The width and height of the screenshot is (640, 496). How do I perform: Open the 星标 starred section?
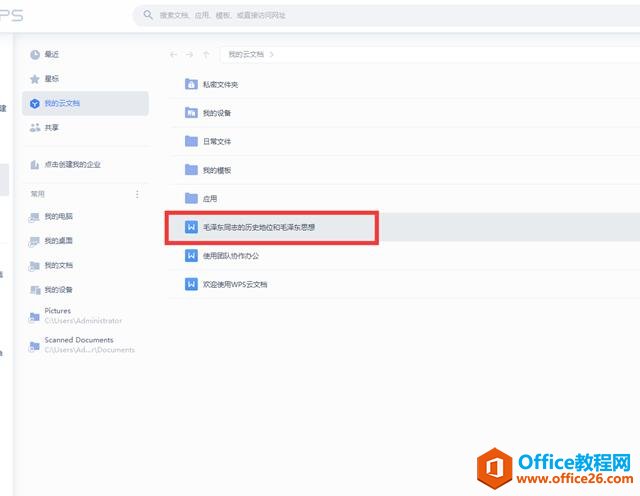coord(45,79)
